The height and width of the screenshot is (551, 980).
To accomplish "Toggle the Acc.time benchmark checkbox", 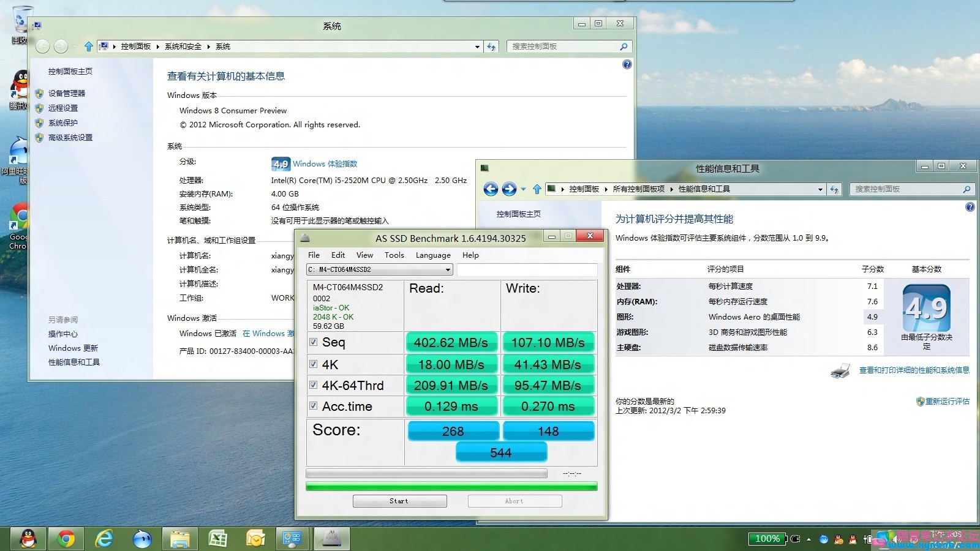I will point(314,406).
